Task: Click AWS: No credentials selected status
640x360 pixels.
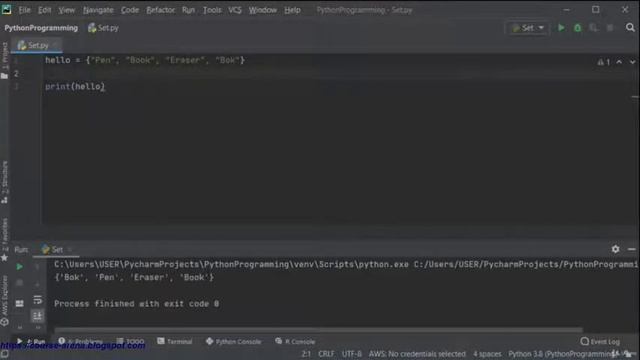Action: tap(417, 354)
